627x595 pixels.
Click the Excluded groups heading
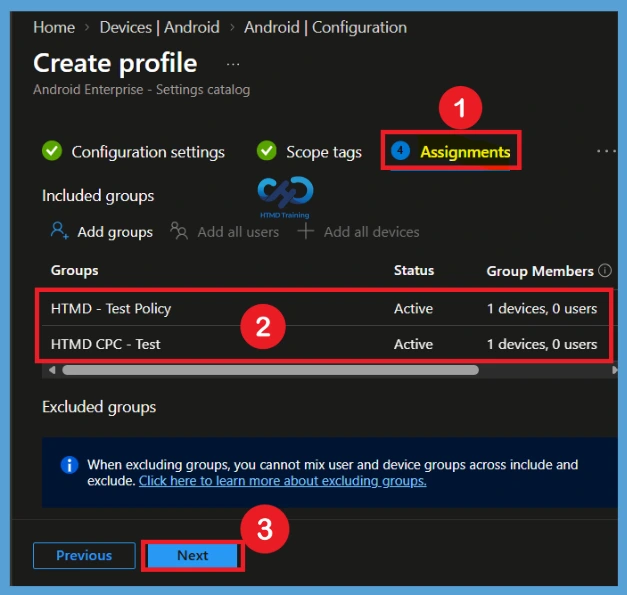pyautogui.click(x=99, y=407)
